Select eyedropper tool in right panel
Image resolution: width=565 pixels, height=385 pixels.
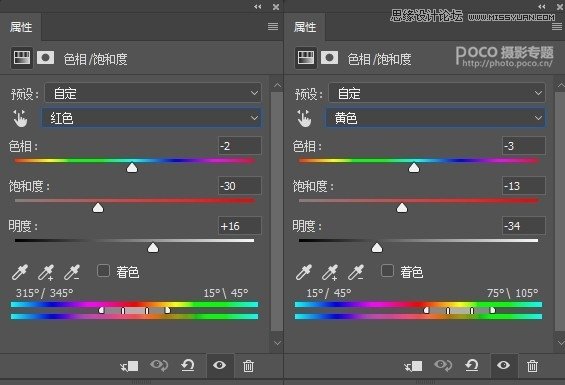303,272
